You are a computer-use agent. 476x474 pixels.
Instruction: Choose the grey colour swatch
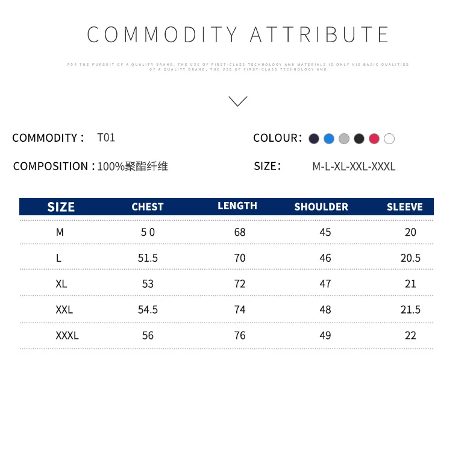344,139
